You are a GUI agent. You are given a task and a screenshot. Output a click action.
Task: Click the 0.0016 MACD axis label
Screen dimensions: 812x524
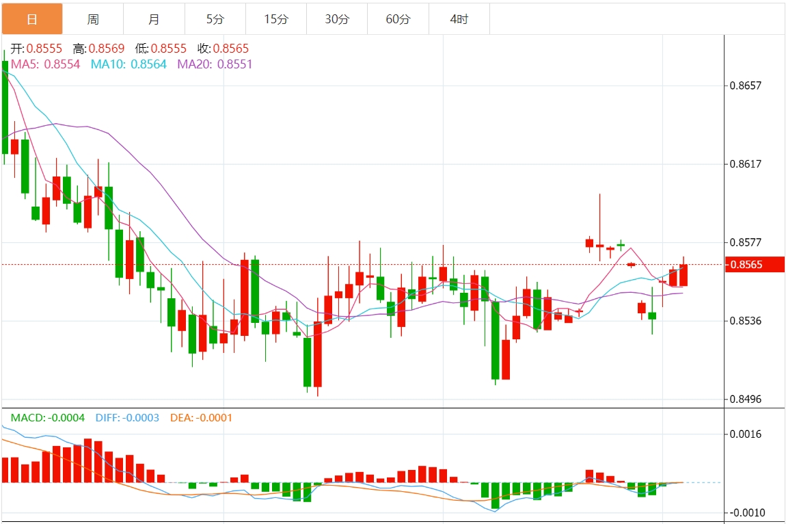click(745, 434)
